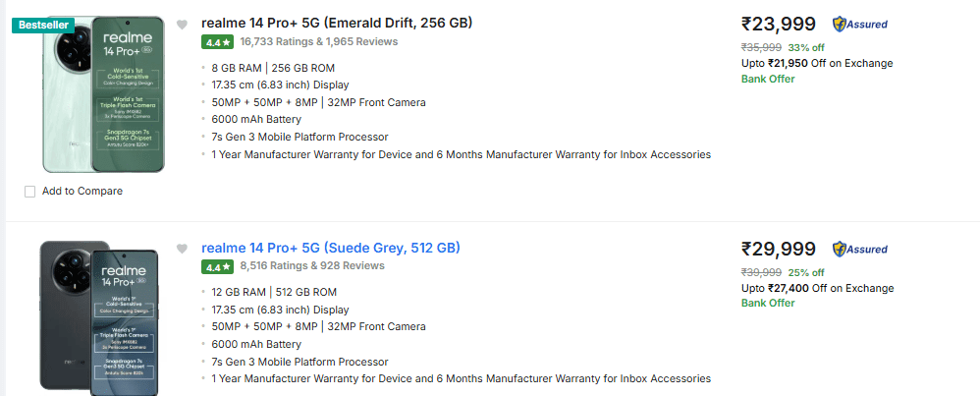Click the ₹23,999 price

pyautogui.click(x=780, y=25)
